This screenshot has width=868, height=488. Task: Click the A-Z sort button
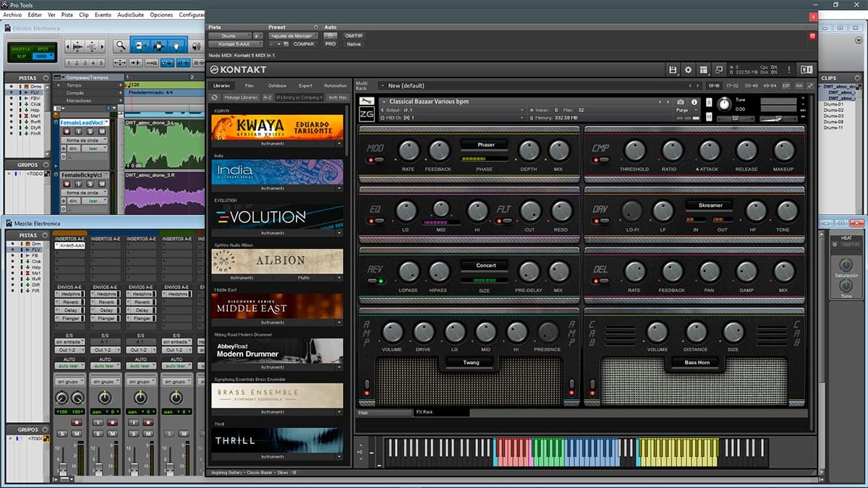268,97
